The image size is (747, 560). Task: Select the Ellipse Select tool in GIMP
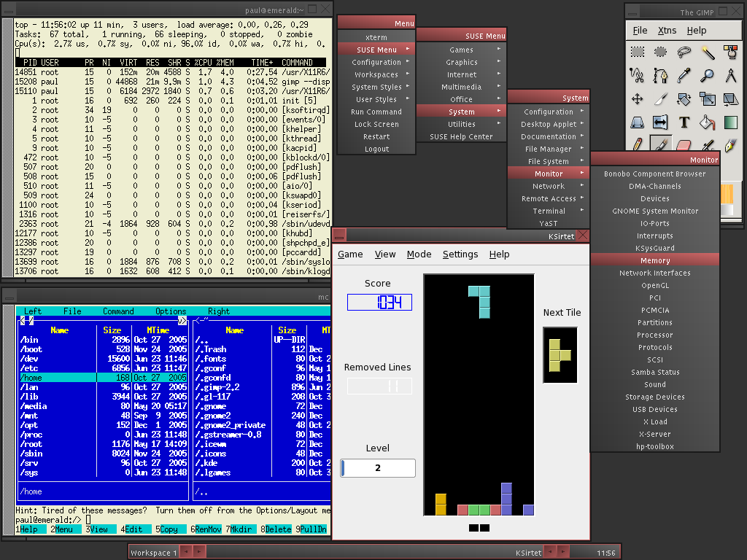tap(661, 52)
